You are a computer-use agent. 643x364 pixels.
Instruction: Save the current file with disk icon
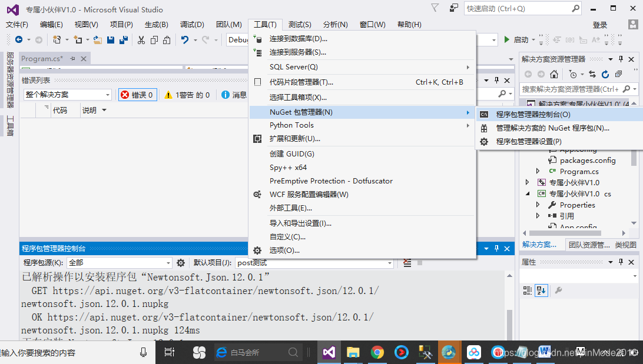tap(110, 40)
